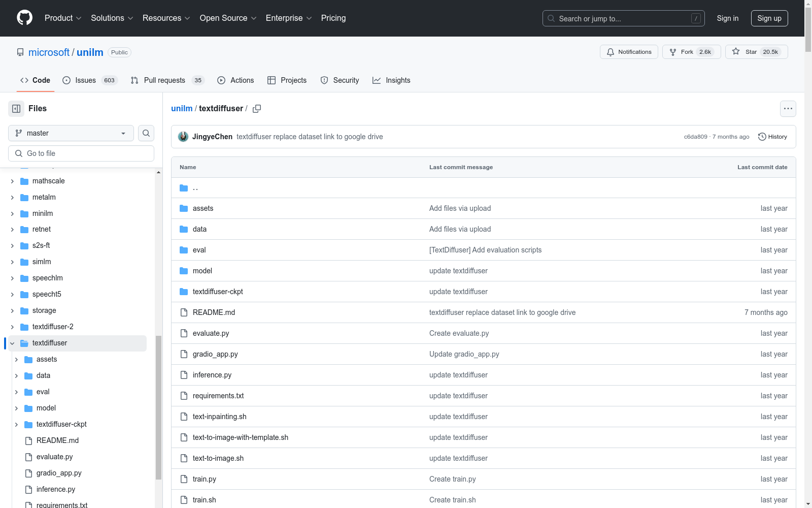Click JingyeChen's avatar image
The width and height of the screenshot is (812, 508).
(183, 137)
